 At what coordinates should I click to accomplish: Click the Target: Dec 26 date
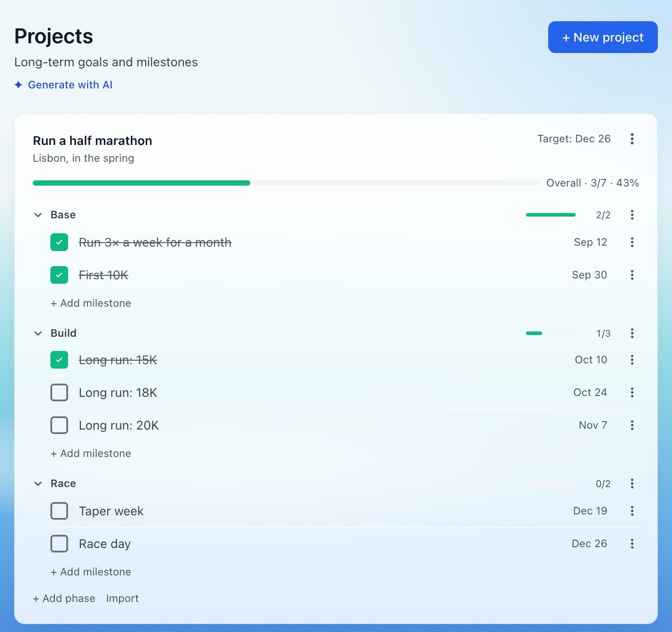[574, 139]
